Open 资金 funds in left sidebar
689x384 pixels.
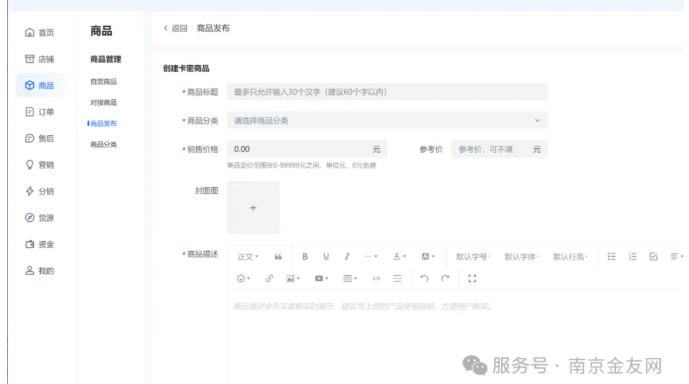40,244
